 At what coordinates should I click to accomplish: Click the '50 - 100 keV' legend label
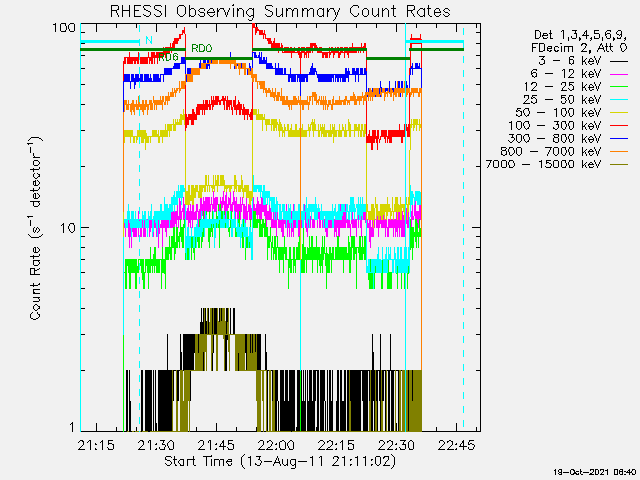(558, 113)
